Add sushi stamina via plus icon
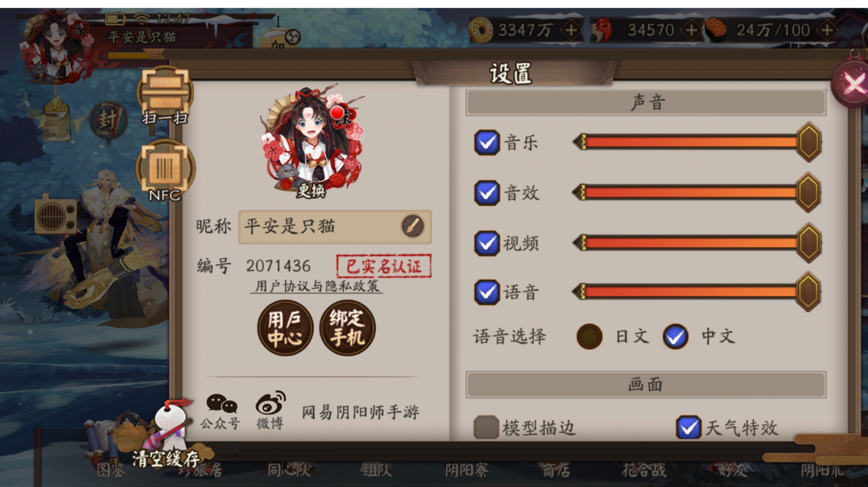The width and height of the screenshot is (868, 487). [x=827, y=30]
